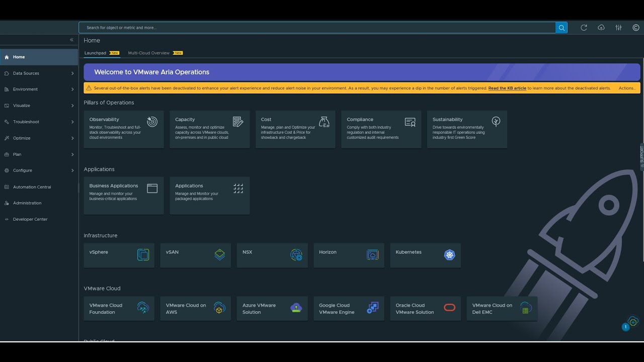Image resolution: width=644 pixels, height=362 pixels.
Task: Click the Capacity notepad icon
Action: [238, 121]
